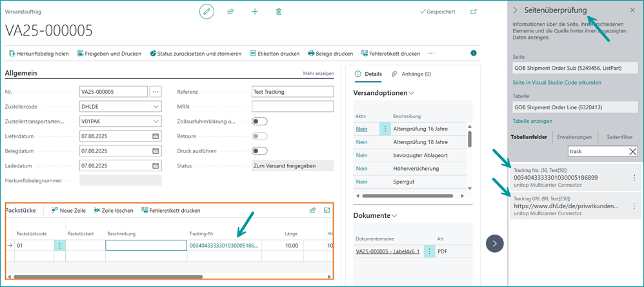Click Fehleretikett drucken in top action bar

[x=390, y=54]
